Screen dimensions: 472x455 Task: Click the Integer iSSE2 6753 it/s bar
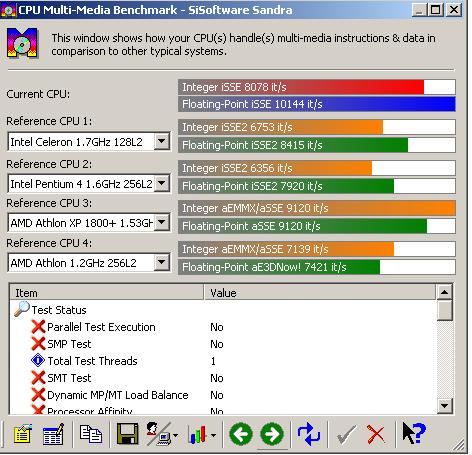point(317,127)
